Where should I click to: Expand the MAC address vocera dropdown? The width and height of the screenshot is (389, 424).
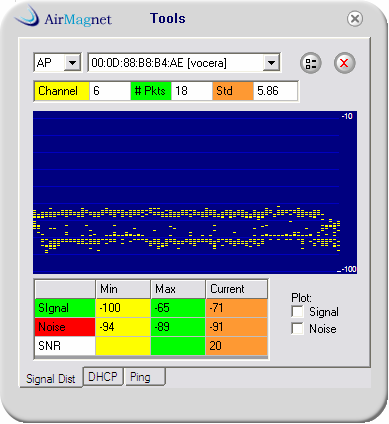pos(271,63)
